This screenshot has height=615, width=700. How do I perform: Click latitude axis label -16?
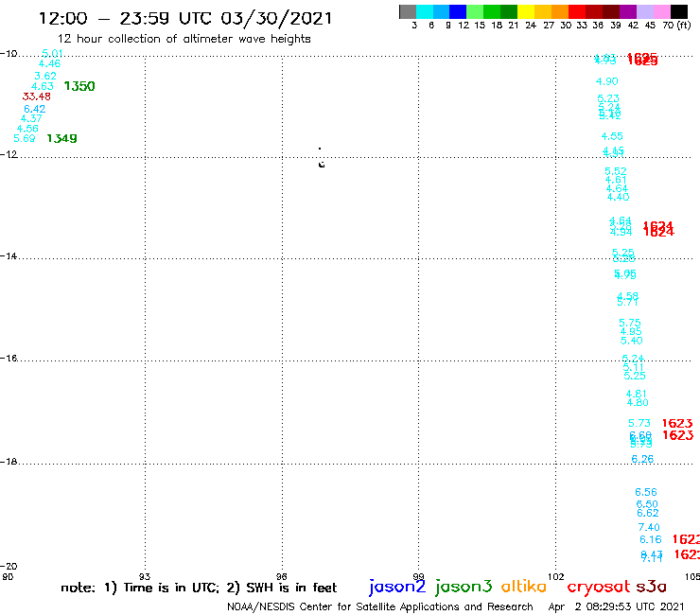[9, 359]
